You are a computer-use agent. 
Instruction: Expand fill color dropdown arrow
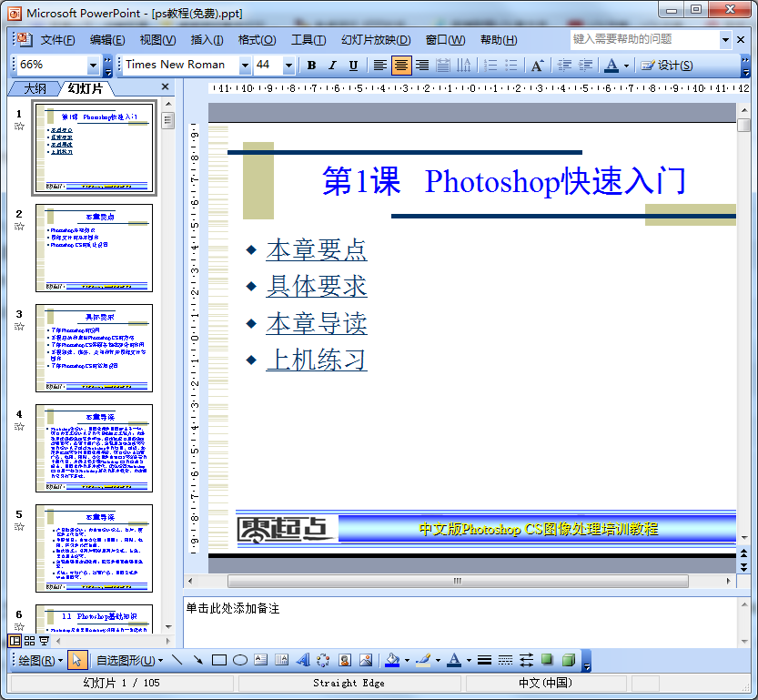(x=407, y=660)
